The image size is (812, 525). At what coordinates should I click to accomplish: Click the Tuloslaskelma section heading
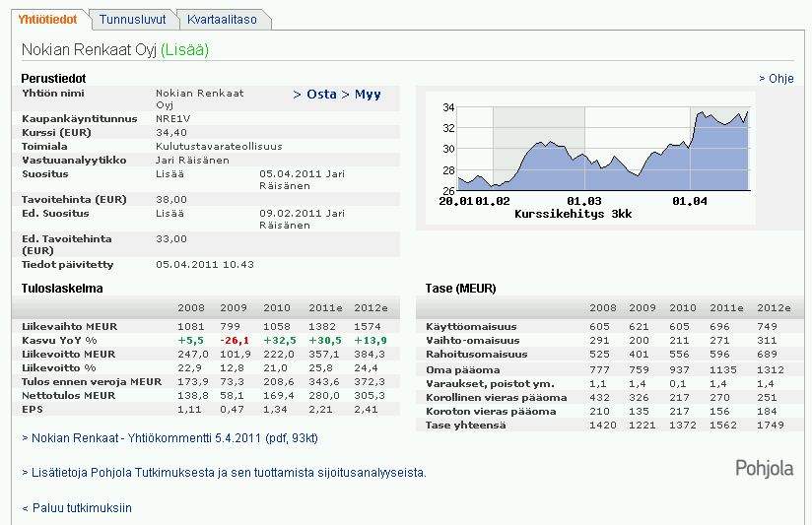click(x=62, y=289)
